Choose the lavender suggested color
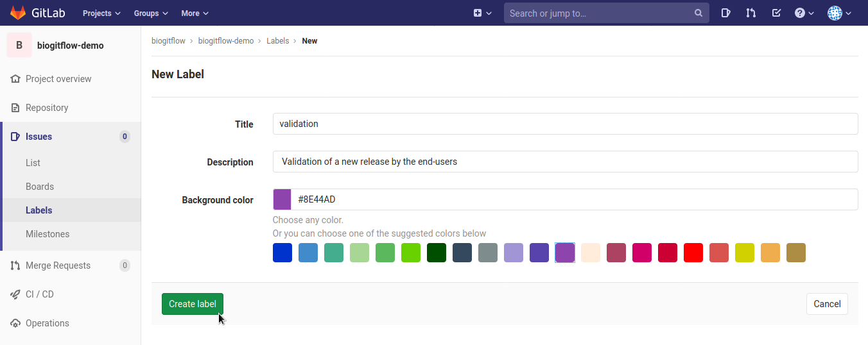This screenshot has height=345, width=868. 514,253
